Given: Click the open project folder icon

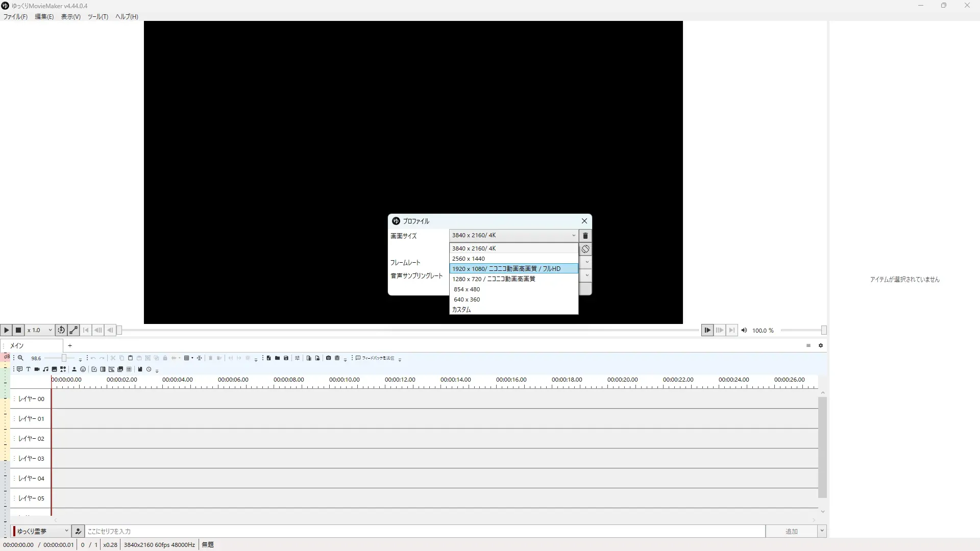Looking at the screenshot, I should [x=277, y=358].
